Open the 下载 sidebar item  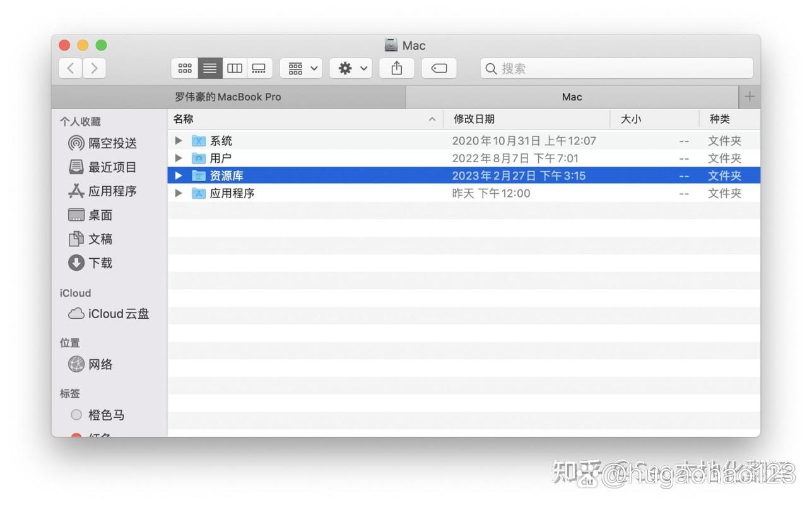pyautogui.click(x=100, y=263)
